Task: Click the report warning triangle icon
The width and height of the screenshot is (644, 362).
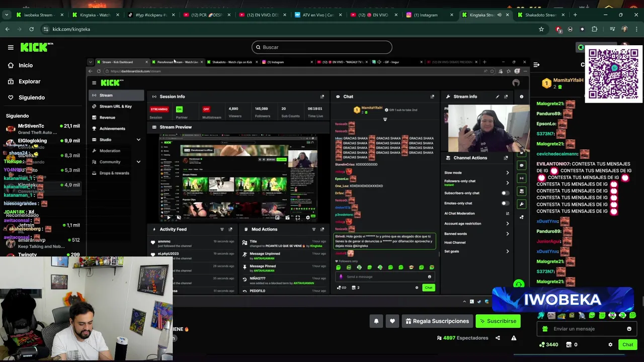Action: (514, 338)
